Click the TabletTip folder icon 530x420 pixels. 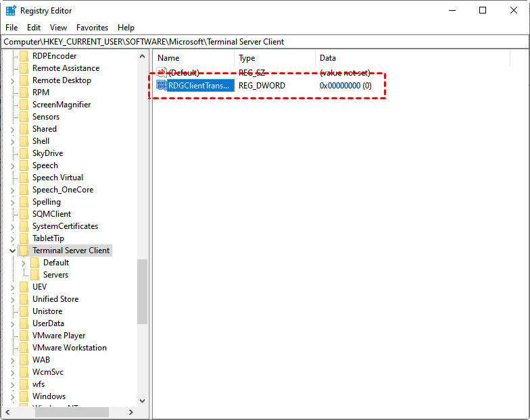[24, 238]
